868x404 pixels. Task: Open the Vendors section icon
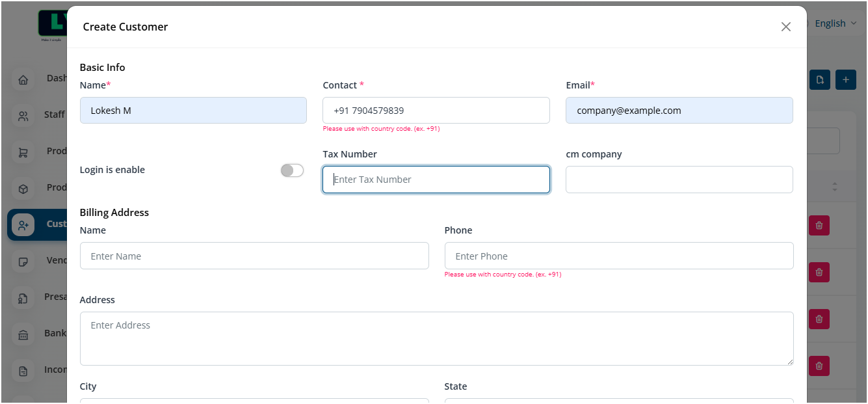point(23,261)
